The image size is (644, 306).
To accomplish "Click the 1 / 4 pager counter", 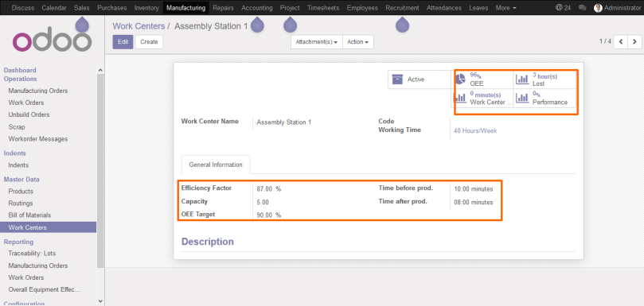I will (605, 41).
